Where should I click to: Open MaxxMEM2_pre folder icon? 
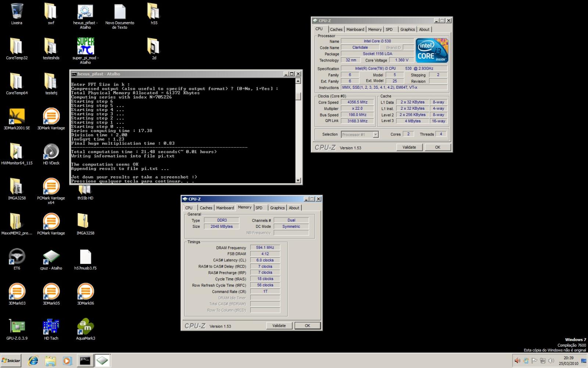point(17,224)
